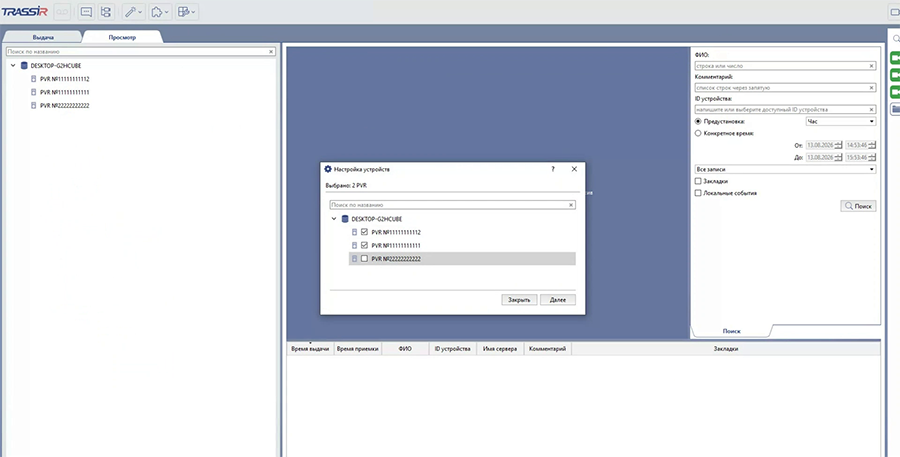Screen dimensions: 900x457
Task: Clear the left panel name search field
Action: (x=271, y=52)
